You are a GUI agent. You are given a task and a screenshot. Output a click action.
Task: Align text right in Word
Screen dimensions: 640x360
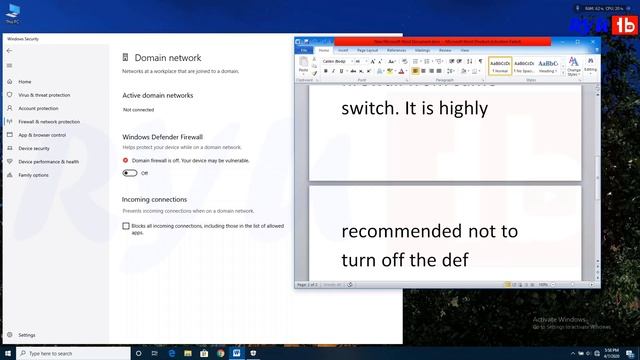tap(431, 71)
